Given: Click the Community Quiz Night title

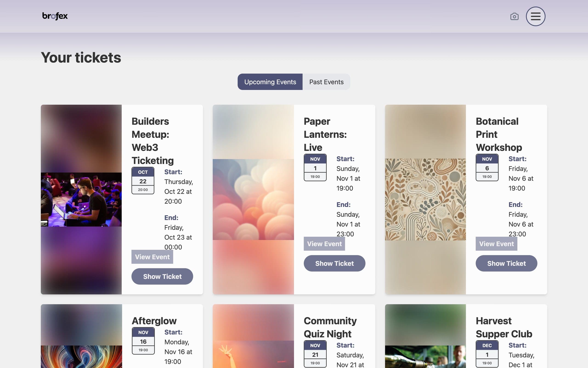Looking at the screenshot, I should pyautogui.click(x=330, y=327).
